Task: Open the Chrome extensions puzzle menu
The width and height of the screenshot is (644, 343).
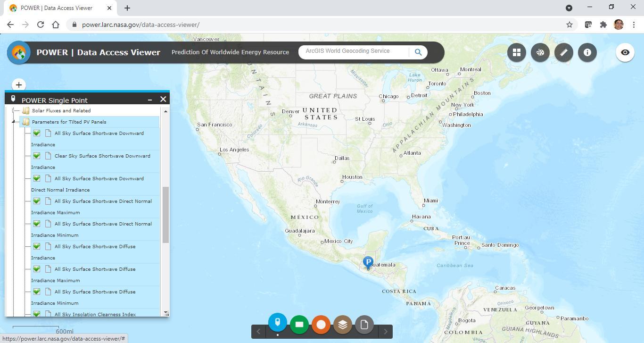Action: pos(603,25)
